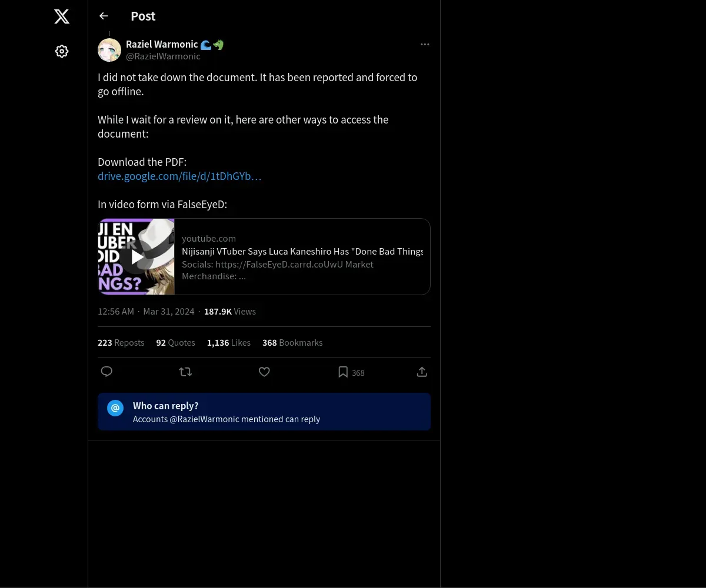
Task: Open the Nijisanji VTuber video card title
Action: point(302,251)
